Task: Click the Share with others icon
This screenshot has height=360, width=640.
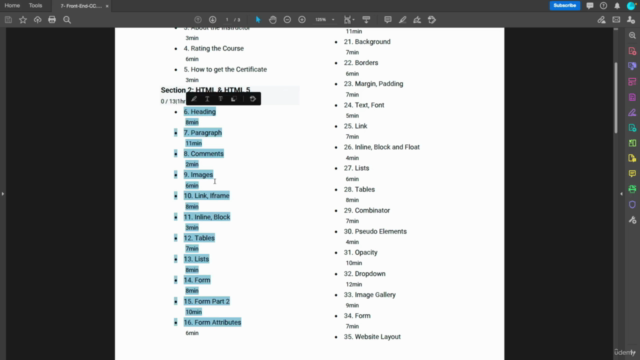Action: tap(631, 20)
